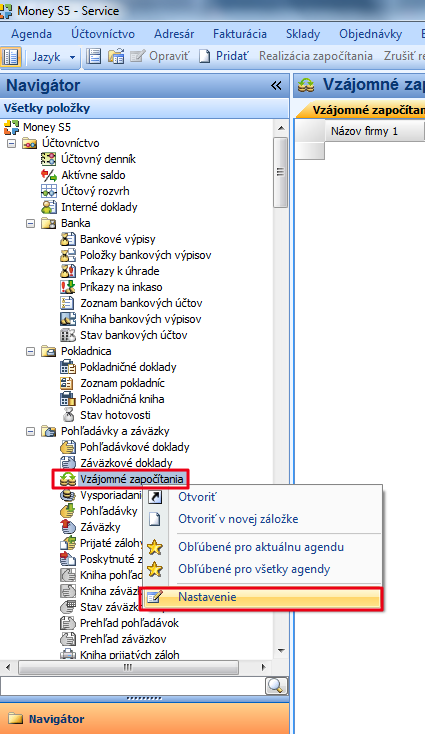Select Money S5 root node
The height and width of the screenshot is (734, 425).
coord(47,127)
